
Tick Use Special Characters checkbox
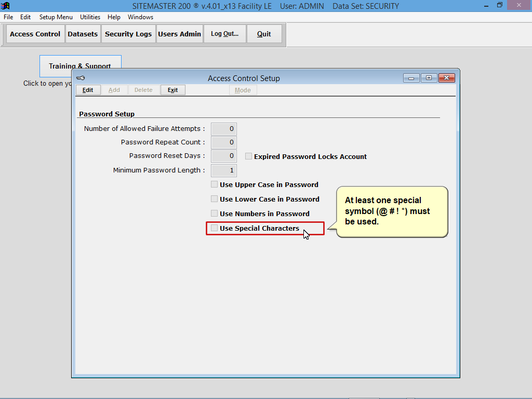[x=214, y=228]
